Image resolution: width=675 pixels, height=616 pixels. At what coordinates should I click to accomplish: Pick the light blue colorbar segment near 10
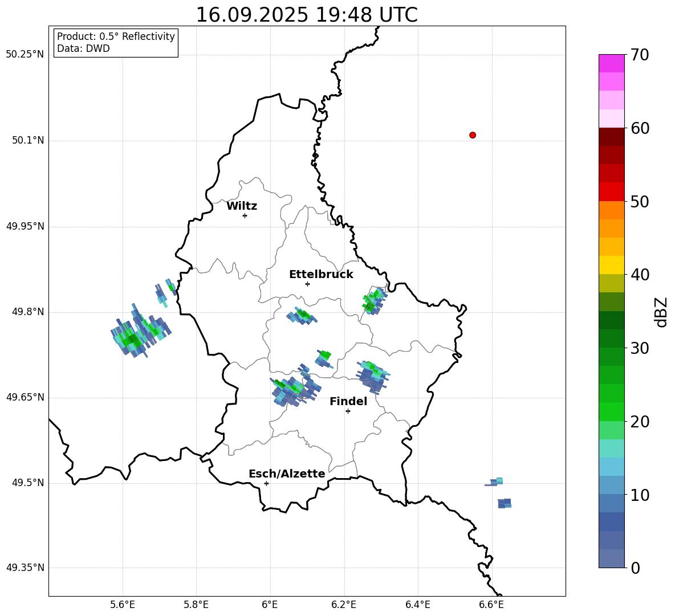click(612, 485)
